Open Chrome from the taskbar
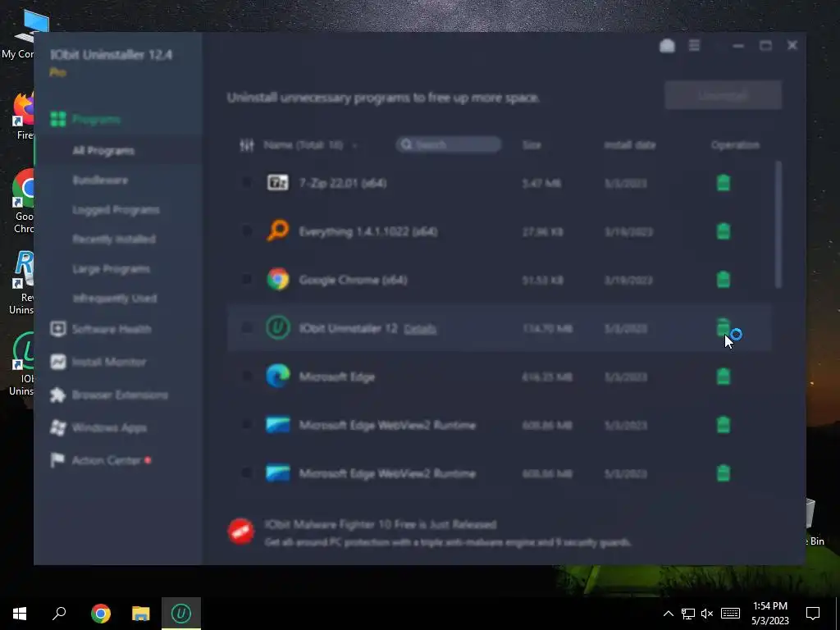Viewport: 840px width, 630px height. [101, 614]
